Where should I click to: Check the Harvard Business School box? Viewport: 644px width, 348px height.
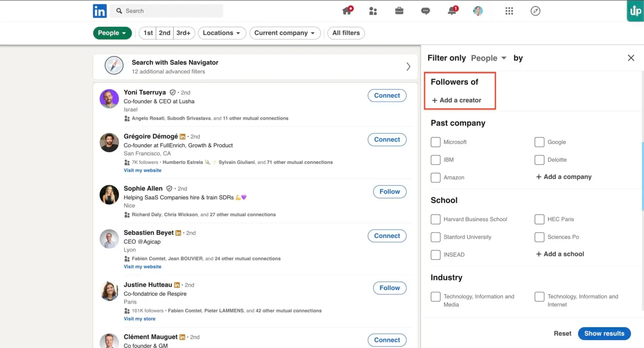click(x=436, y=219)
